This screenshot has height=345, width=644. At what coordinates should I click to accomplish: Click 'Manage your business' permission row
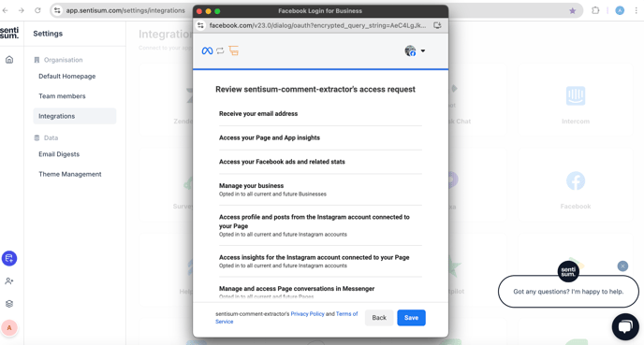point(320,190)
